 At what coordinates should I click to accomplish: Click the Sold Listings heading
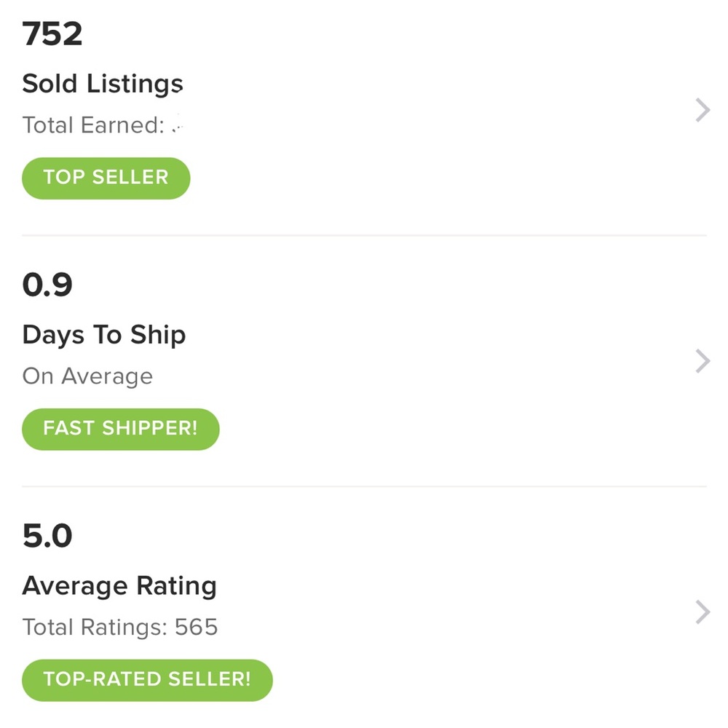103,83
